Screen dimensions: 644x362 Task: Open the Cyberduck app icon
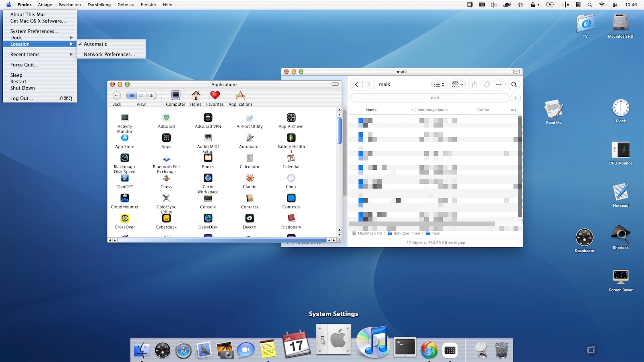click(x=166, y=218)
